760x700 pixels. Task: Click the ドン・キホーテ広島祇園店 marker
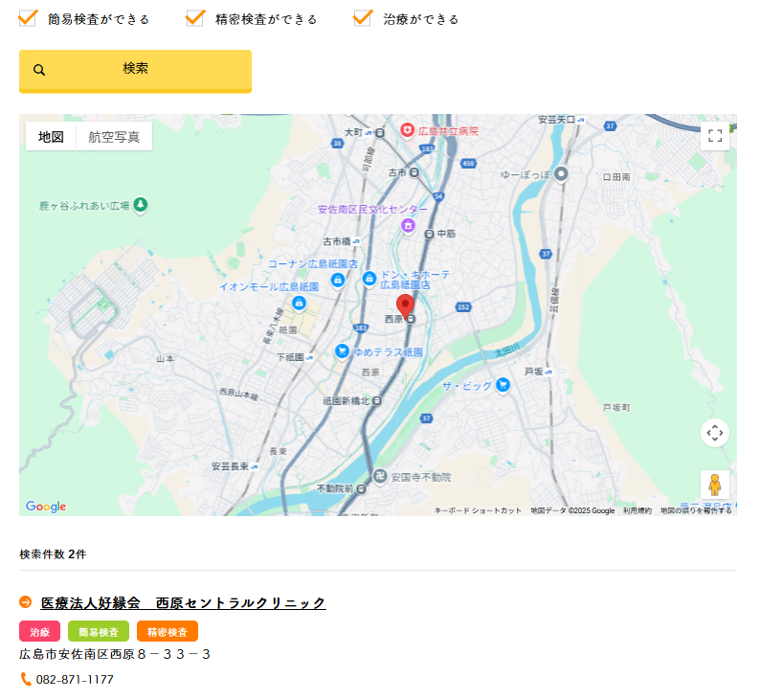tap(369, 279)
